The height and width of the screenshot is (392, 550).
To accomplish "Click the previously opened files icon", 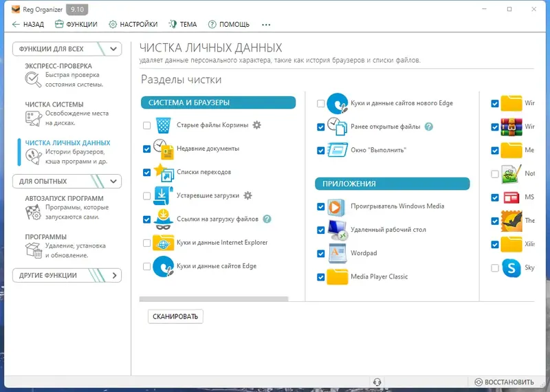I will [338, 127].
